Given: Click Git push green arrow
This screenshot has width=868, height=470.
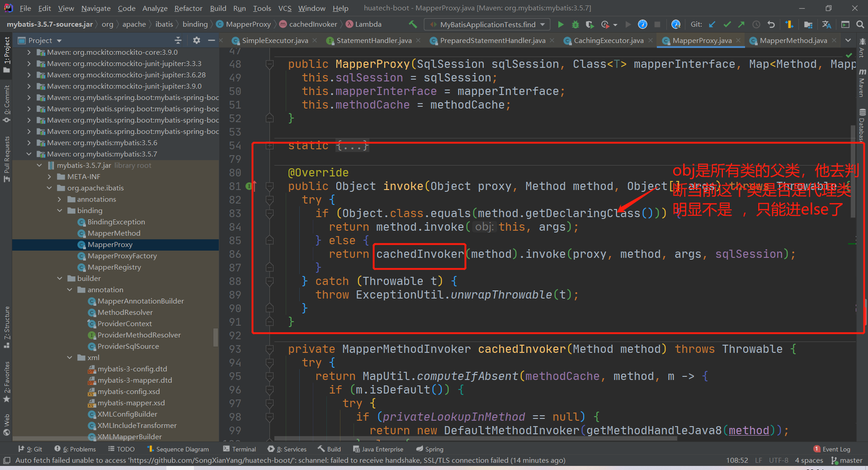Looking at the screenshot, I should pyautogui.click(x=741, y=24).
